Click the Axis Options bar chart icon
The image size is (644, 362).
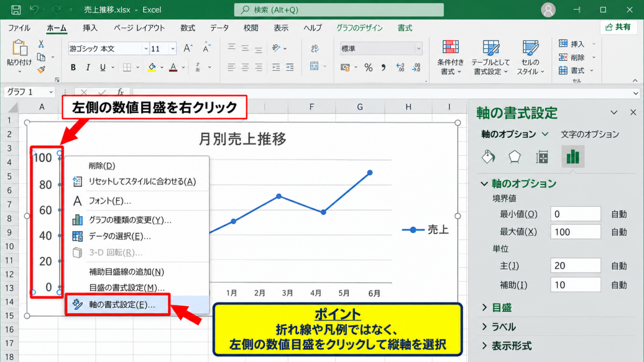point(573,156)
